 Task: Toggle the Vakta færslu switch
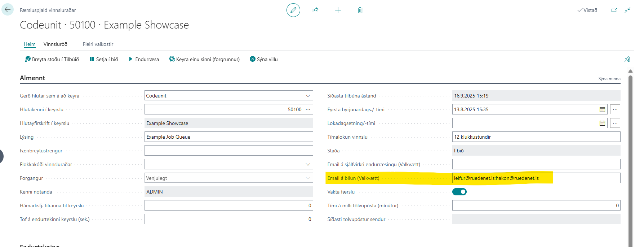[459, 192]
